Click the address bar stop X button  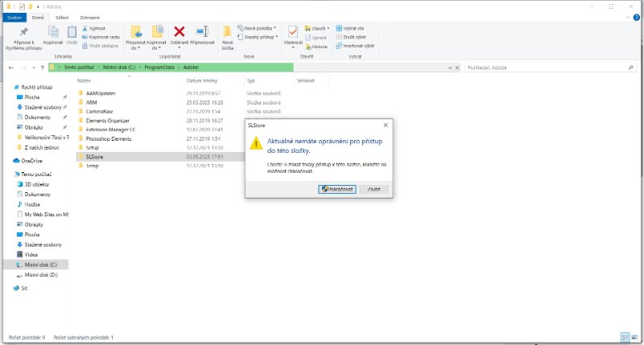[456, 68]
